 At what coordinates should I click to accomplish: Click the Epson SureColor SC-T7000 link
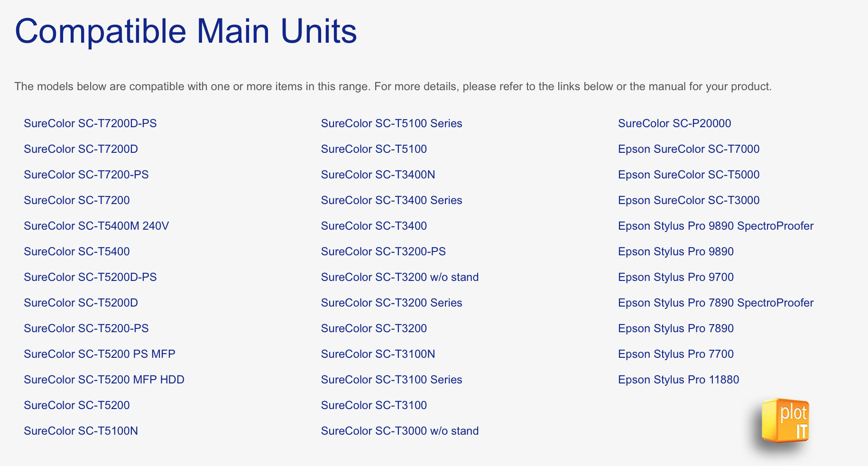[x=689, y=149]
